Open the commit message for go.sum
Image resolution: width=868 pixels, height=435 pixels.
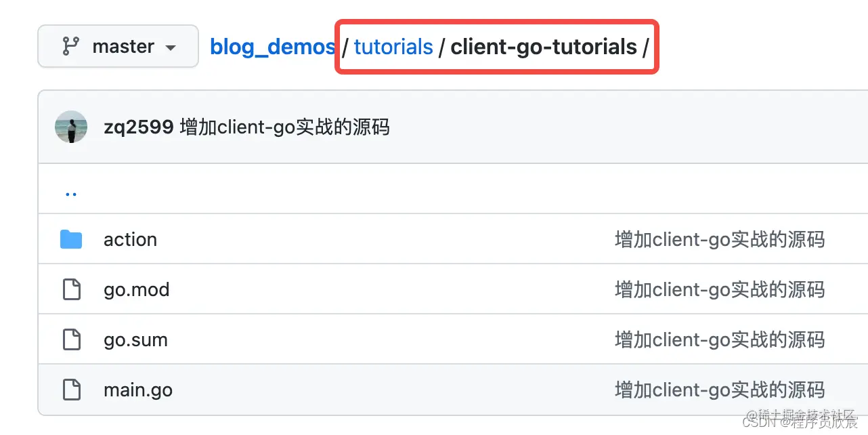point(720,339)
